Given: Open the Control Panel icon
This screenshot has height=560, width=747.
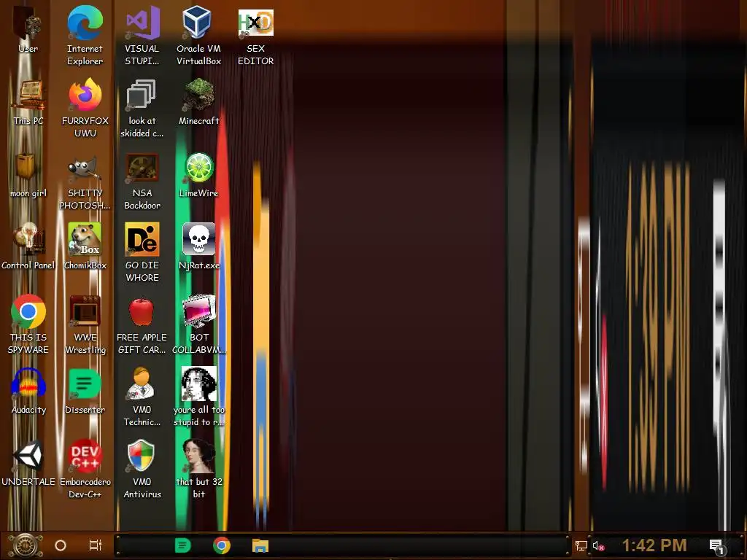Looking at the screenshot, I should pyautogui.click(x=28, y=246).
